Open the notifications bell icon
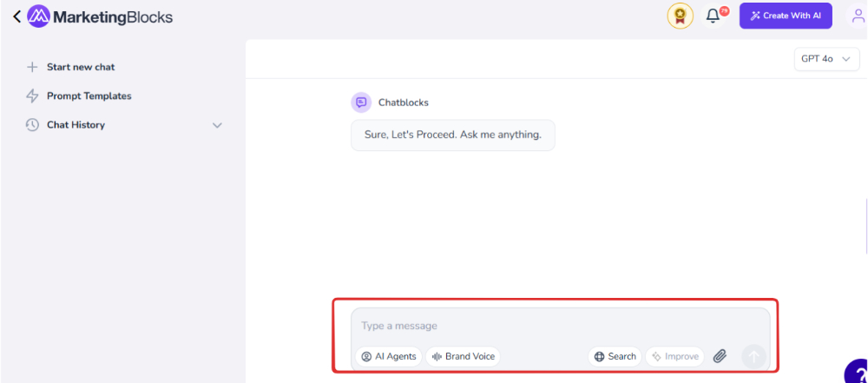The width and height of the screenshot is (868, 383). click(713, 17)
